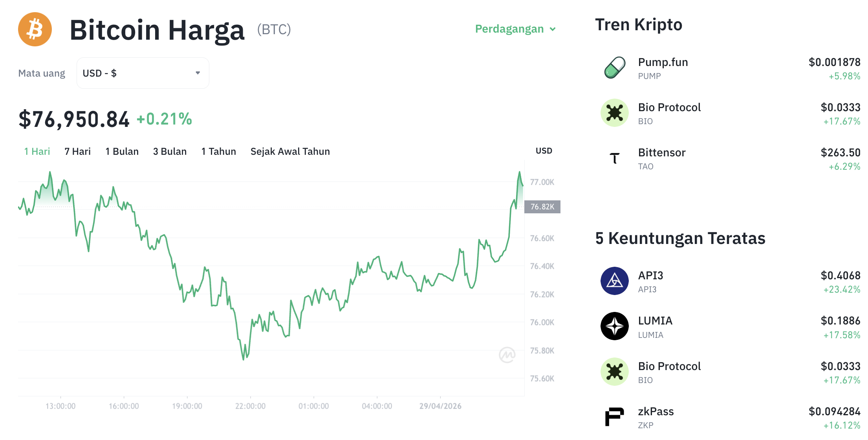Screen dimensions: 868x440
Task: Click the Bio Protocol icon in Tren Kripto
Action: 615,113
